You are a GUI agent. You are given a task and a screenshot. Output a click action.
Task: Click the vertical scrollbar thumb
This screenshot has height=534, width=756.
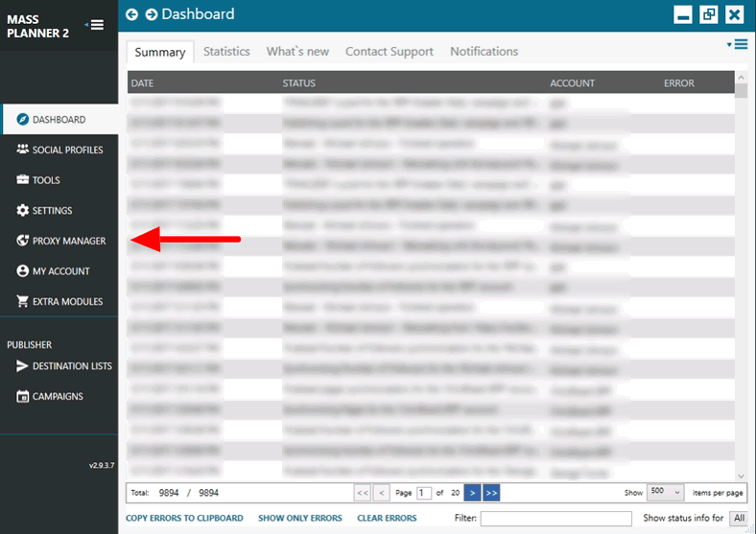(x=741, y=90)
